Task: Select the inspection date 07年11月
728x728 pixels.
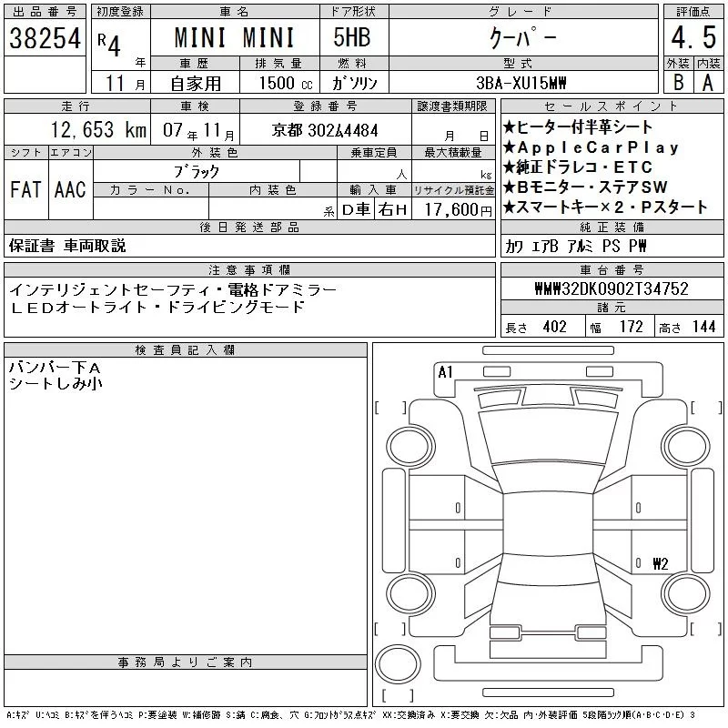Action: (198, 130)
